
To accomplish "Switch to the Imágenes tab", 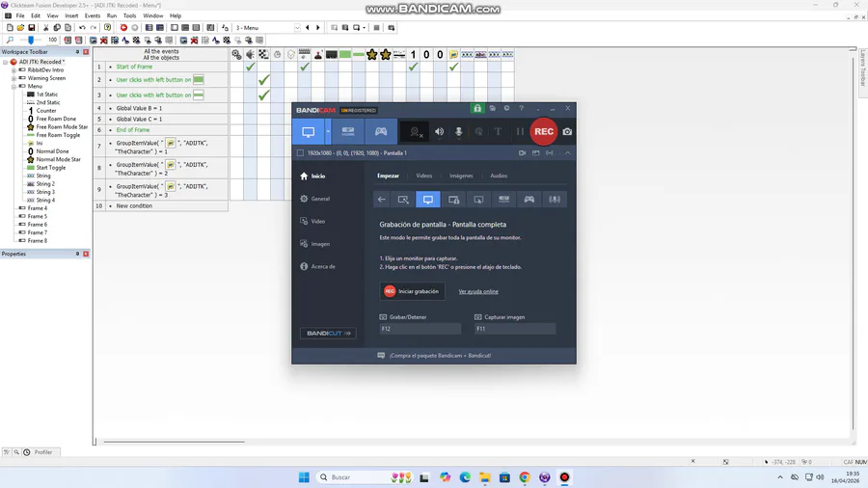I will point(461,176).
